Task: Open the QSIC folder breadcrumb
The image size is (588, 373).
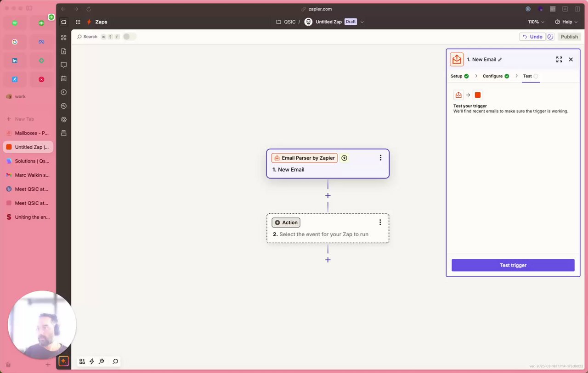Action: click(x=286, y=22)
